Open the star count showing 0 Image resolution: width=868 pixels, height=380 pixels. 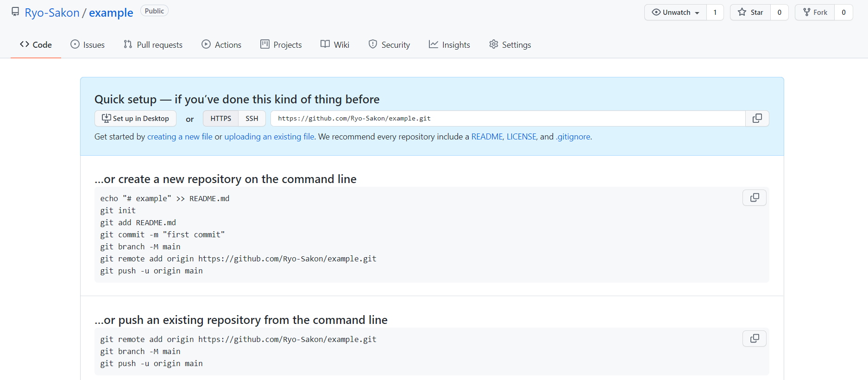780,13
